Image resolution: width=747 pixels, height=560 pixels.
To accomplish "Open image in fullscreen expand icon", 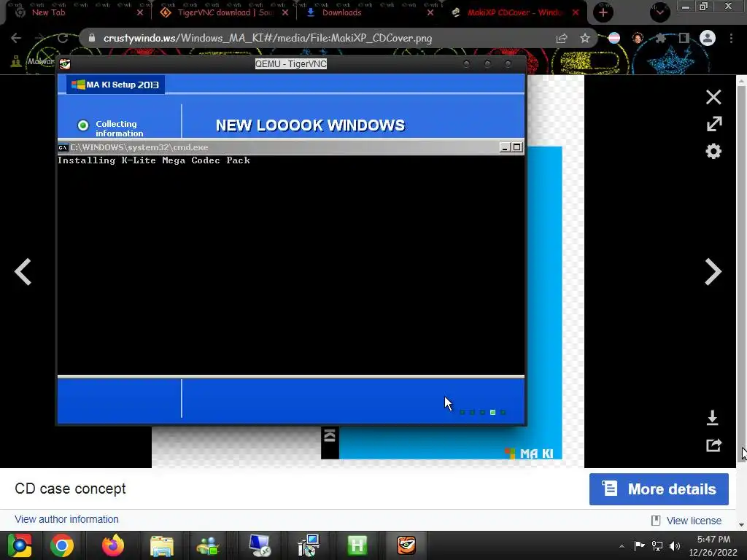I will tap(713, 124).
